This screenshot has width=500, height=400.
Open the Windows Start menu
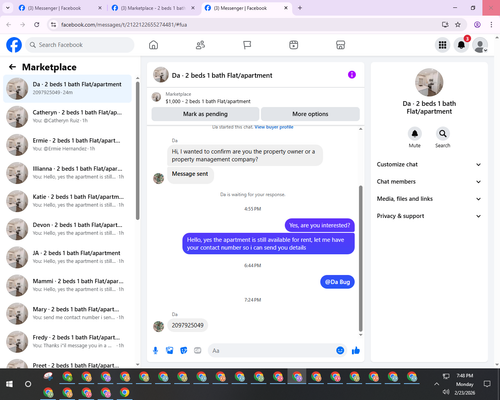9,384
